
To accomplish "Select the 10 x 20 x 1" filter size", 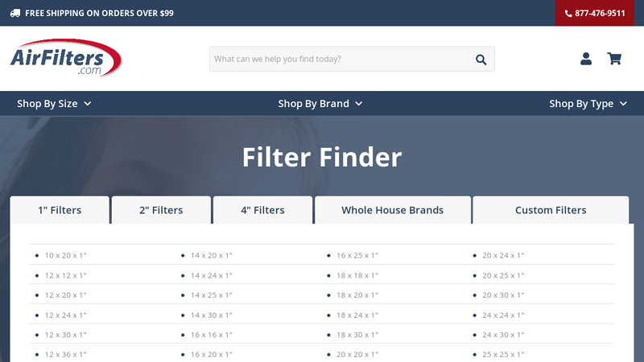I will (x=66, y=255).
